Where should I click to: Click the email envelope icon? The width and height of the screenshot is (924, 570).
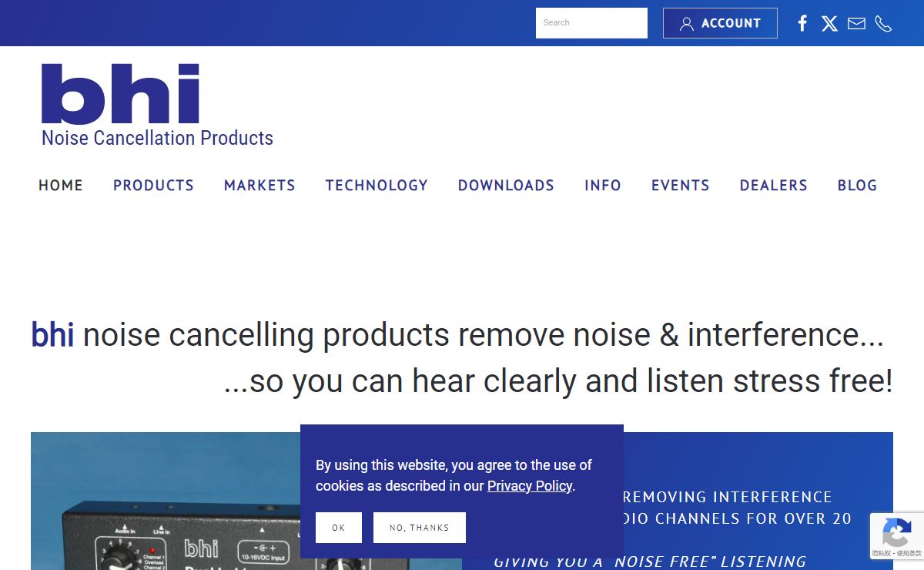click(856, 23)
